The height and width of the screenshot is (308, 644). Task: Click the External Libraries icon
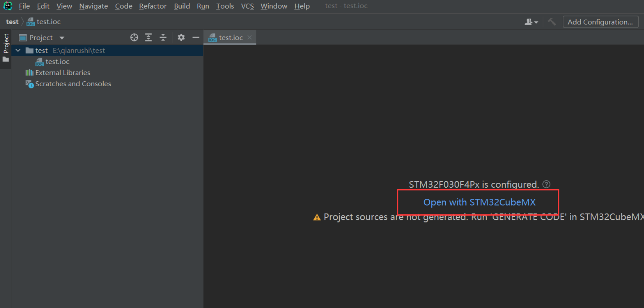coord(29,72)
